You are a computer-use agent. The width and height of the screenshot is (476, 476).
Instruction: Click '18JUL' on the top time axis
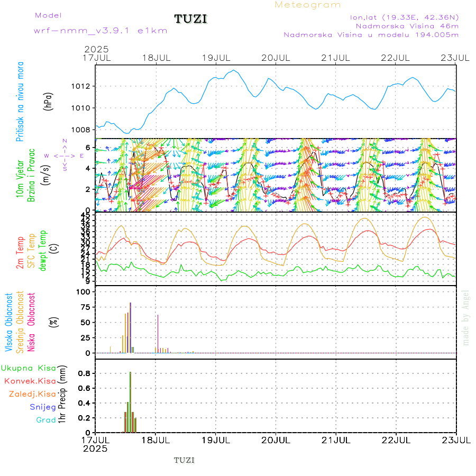point(157,58)
